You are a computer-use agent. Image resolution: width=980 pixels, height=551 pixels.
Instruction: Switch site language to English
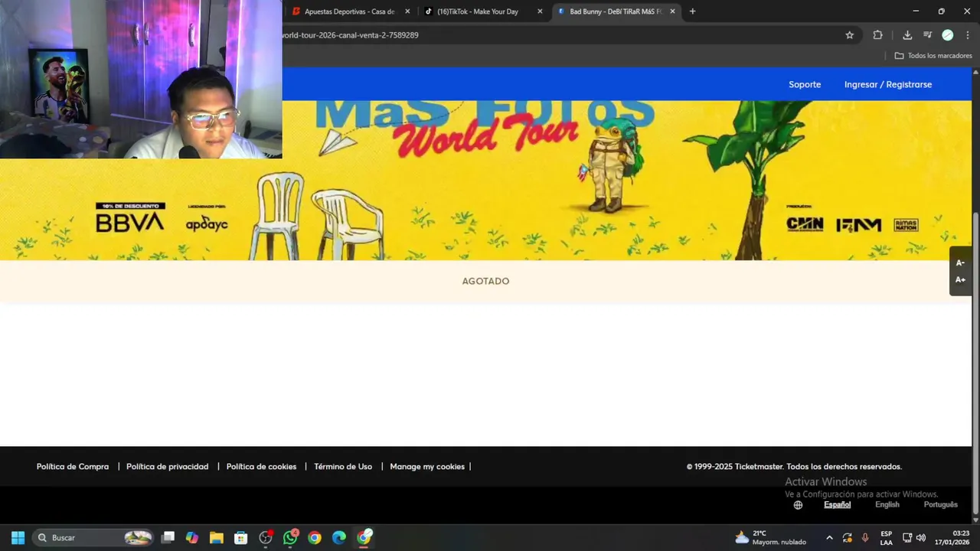(887, 505)
